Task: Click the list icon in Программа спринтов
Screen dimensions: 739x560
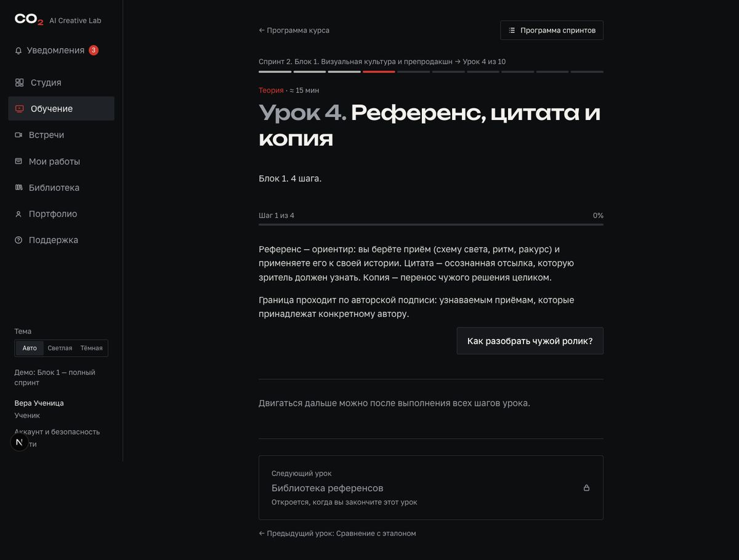Action: click(512, 30)
